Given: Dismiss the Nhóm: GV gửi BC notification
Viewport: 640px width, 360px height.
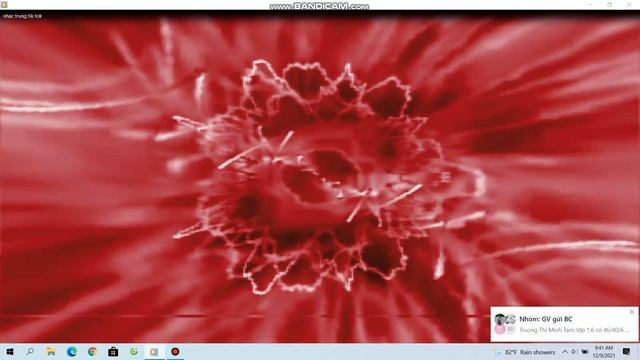Looking at the screenshot, I should click(632, 312).
